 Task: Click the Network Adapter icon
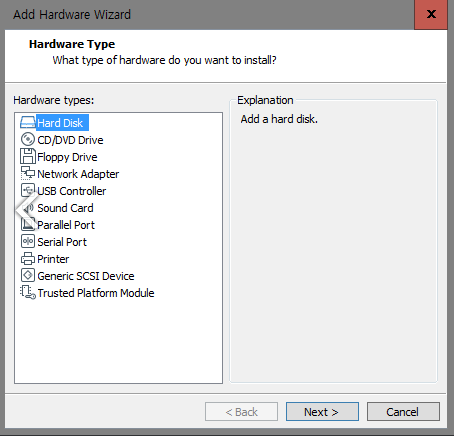[x=28, y=173]
